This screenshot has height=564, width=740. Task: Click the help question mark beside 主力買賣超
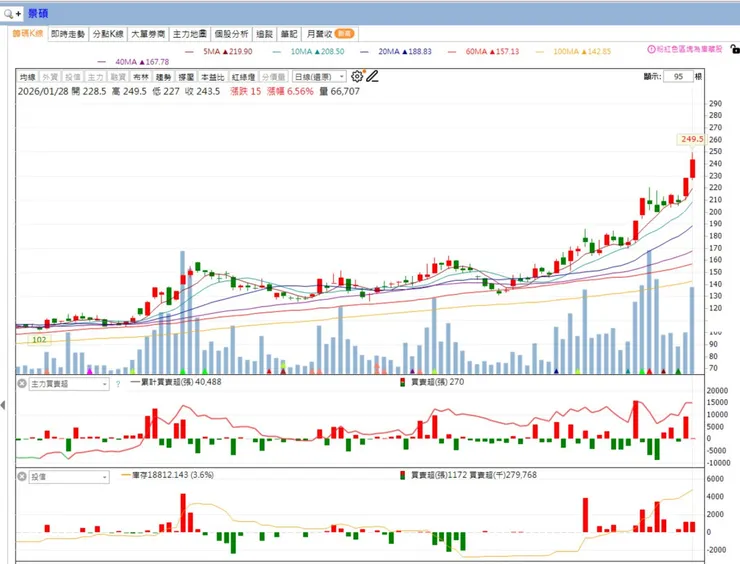pyautogui.click(x=118, y=384)
